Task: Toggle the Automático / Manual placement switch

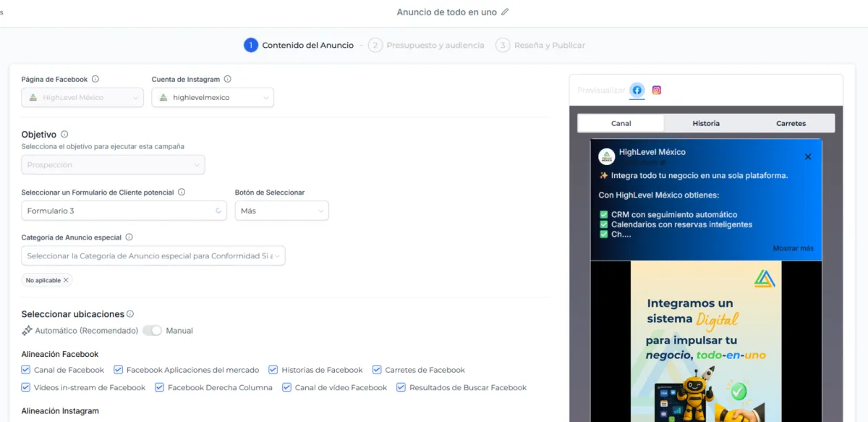Action: coord(152,331)
